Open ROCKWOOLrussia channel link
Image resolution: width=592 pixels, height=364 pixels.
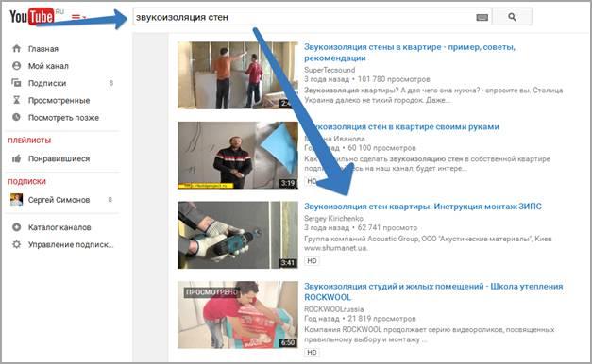pos(333,309)
